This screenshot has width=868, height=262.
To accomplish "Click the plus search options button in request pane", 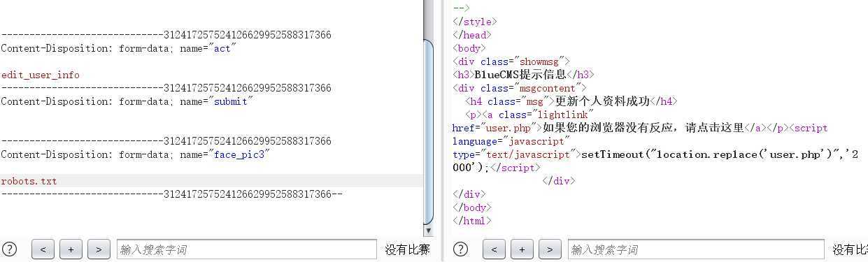I will pos(71,249).
